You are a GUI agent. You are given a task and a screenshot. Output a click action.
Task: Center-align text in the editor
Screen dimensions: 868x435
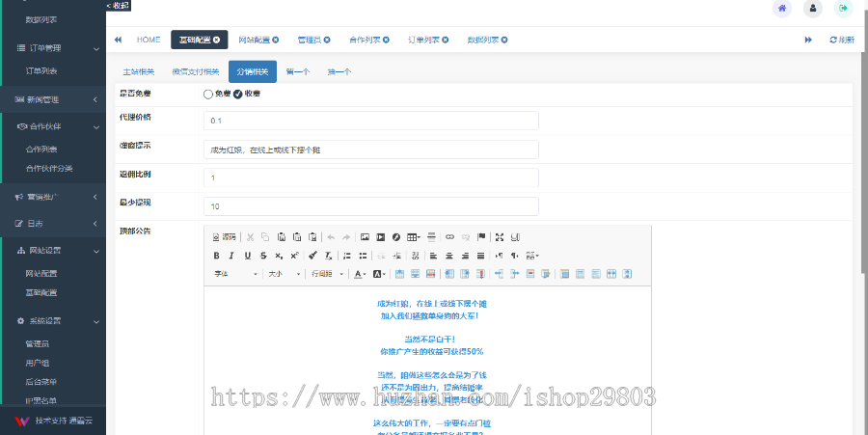click(449, 256)
